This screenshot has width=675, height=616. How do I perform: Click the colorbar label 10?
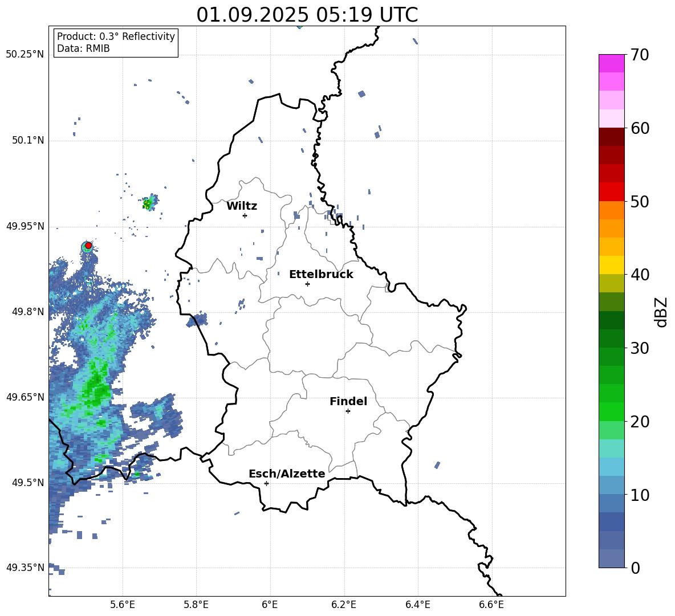pyautogui.click(x=640, y=495)
